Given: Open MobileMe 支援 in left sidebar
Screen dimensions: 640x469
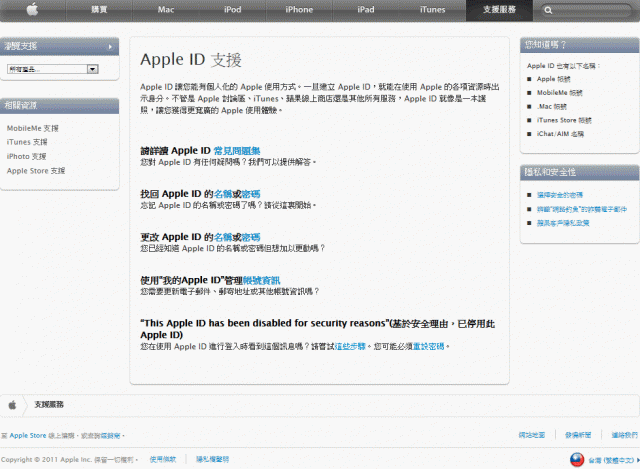Looking at the screenshot, I should [x=33, y=128].
